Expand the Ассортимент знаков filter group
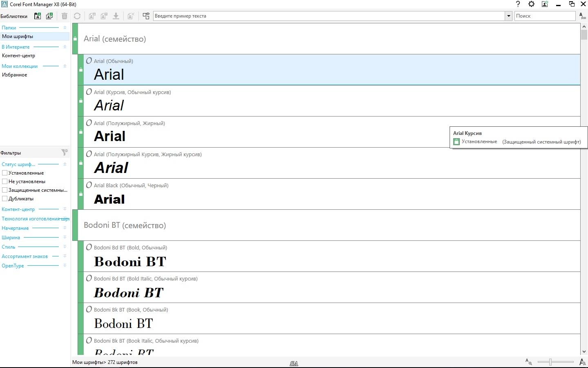The height and width of the screenshot is (368, 588). click(x=65, y=256)
